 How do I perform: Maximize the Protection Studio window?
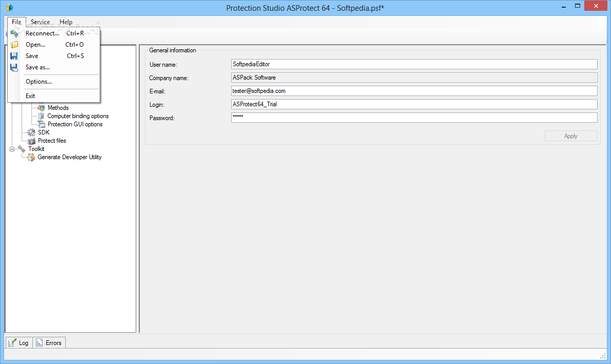click(578, 6)
